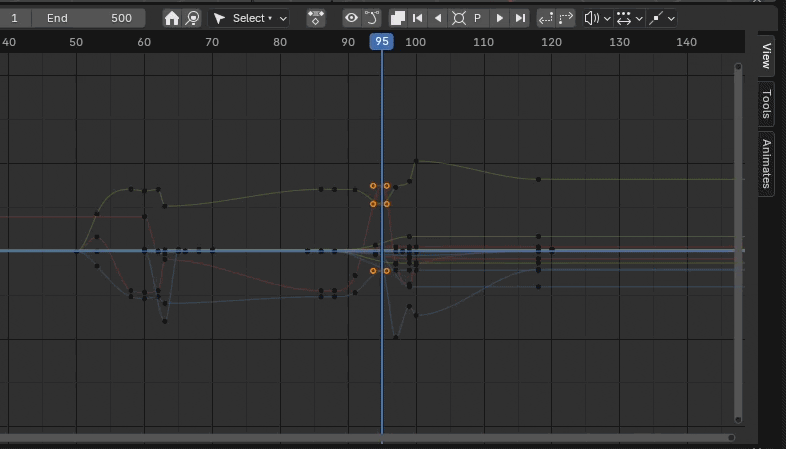Open the Select tool dropdown
This screenshot has height=449, width=786.
pyautogui.click(x=250, y=18)
